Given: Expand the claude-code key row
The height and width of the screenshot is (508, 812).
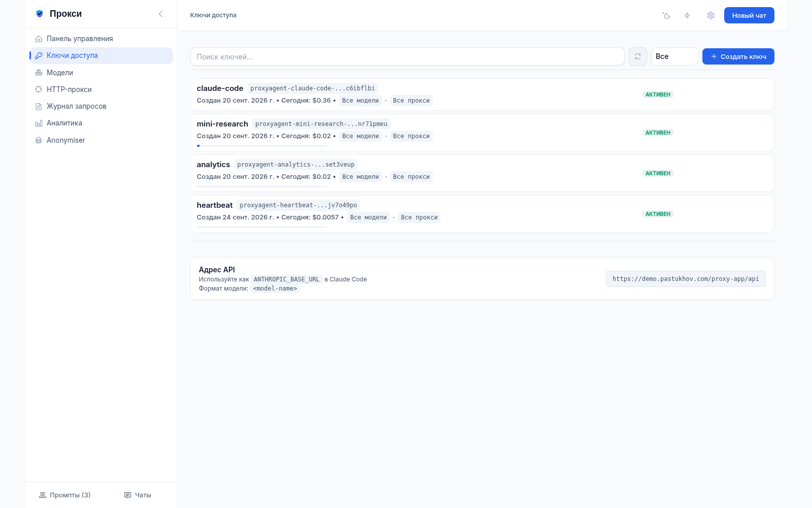Looking at the screenshot, I should [482, 94].
